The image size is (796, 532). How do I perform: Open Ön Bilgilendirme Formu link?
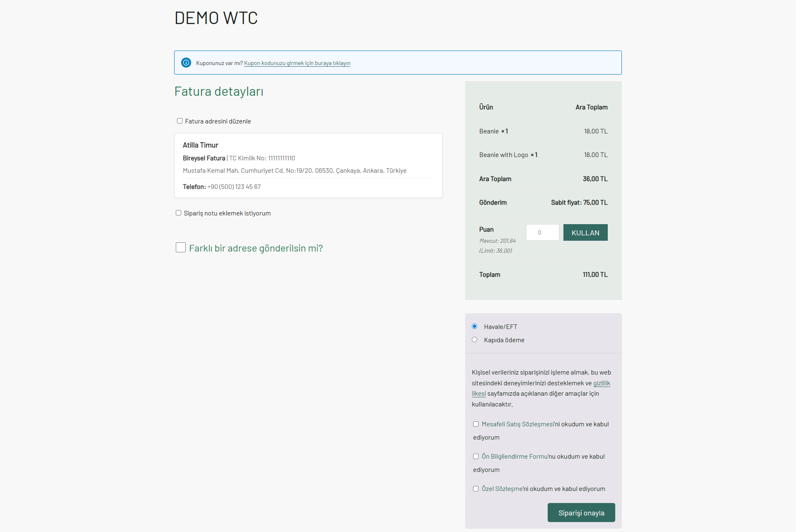pyautogui.click(x=514, y=457)
